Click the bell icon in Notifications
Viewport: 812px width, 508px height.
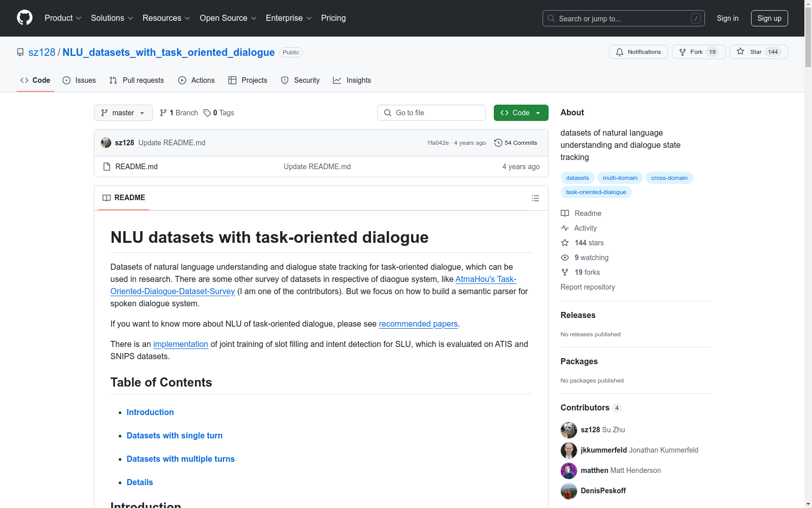(620, 52)
